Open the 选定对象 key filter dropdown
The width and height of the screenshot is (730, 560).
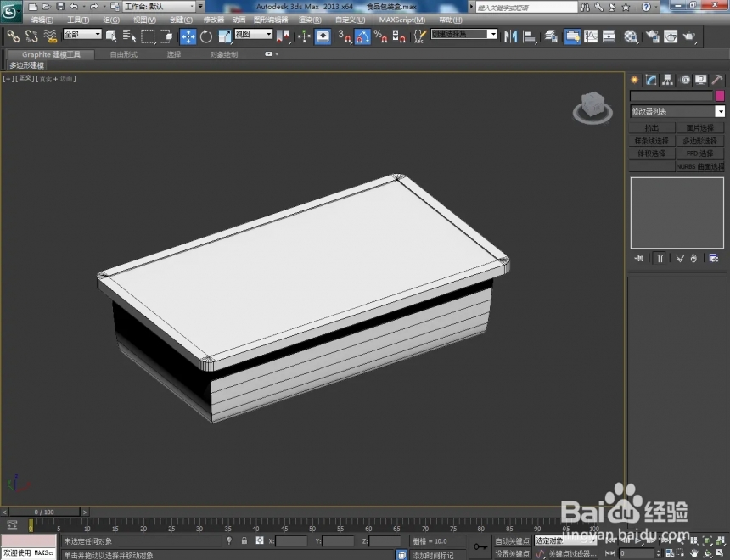564,541
